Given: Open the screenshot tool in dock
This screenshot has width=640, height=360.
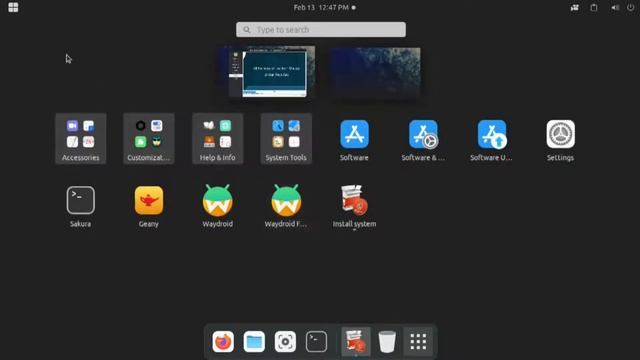Looking at the screenshot, I should (285, 341).
